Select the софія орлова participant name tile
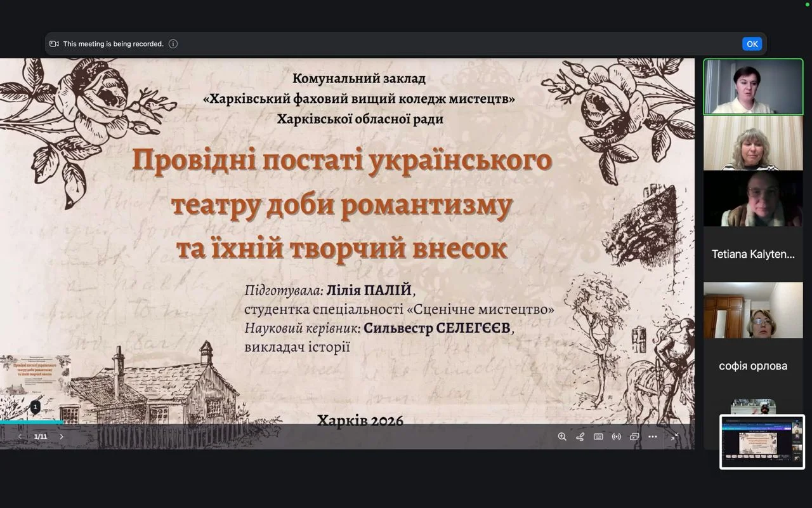 point(753,366)
